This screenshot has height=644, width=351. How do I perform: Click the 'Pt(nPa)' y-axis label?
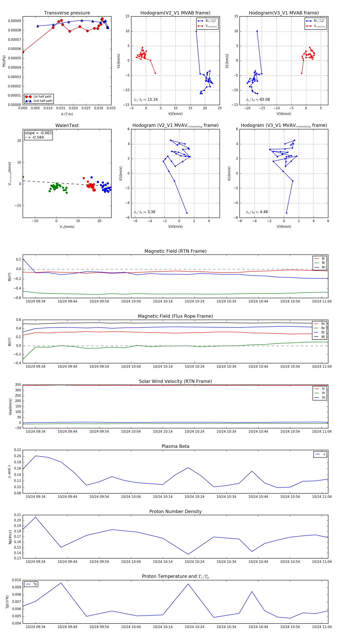coord(4,61)
